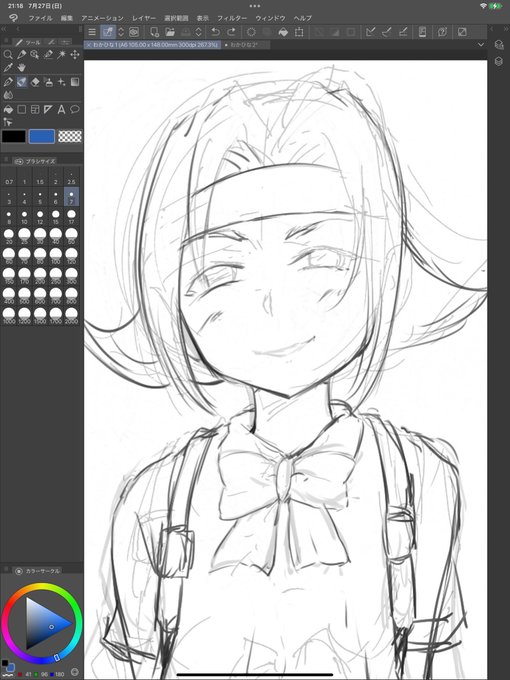Click the Fill command bar icon

pos(283,32)
